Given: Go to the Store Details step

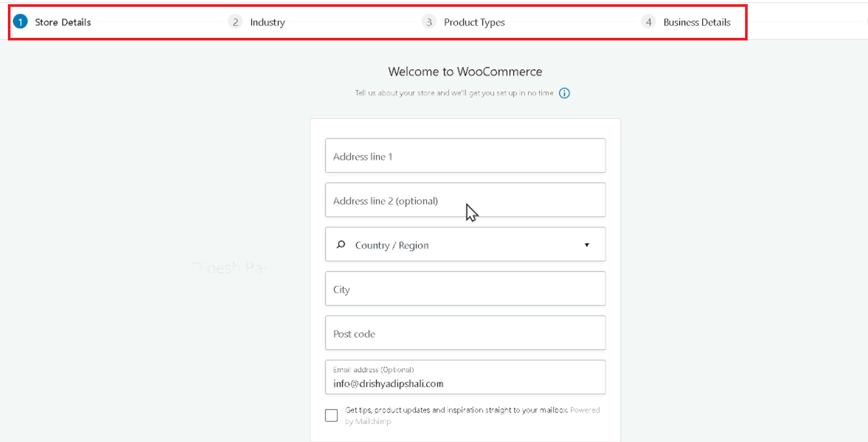Looking at the screenshot, I should click(x=63, y=22).
